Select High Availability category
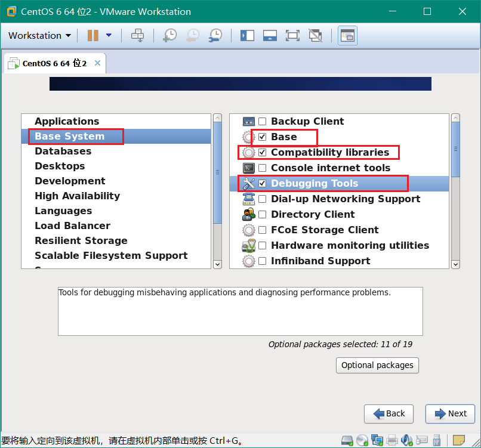 pyautogui.click(x=116, y=196)
